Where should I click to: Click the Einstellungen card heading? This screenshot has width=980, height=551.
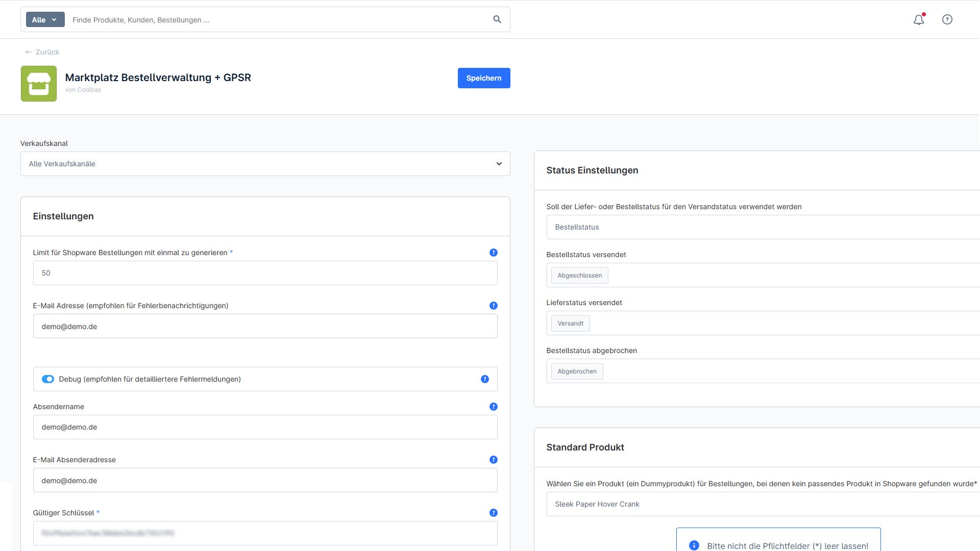click(63, 216)
